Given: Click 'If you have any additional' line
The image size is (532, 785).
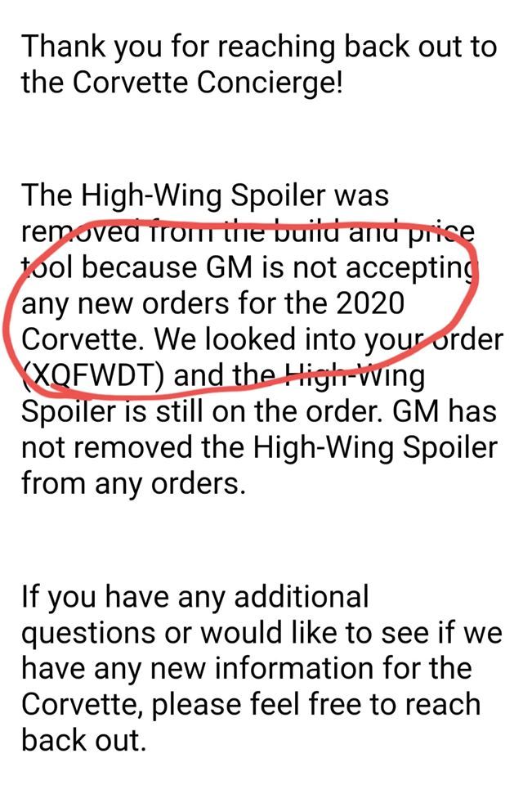Looking at the screenshot, I should pos(195,596).
